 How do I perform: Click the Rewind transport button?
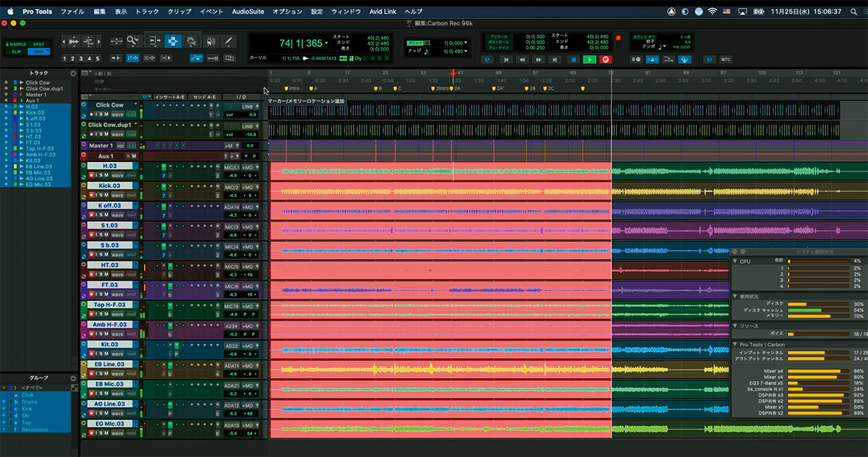(522, 59)
